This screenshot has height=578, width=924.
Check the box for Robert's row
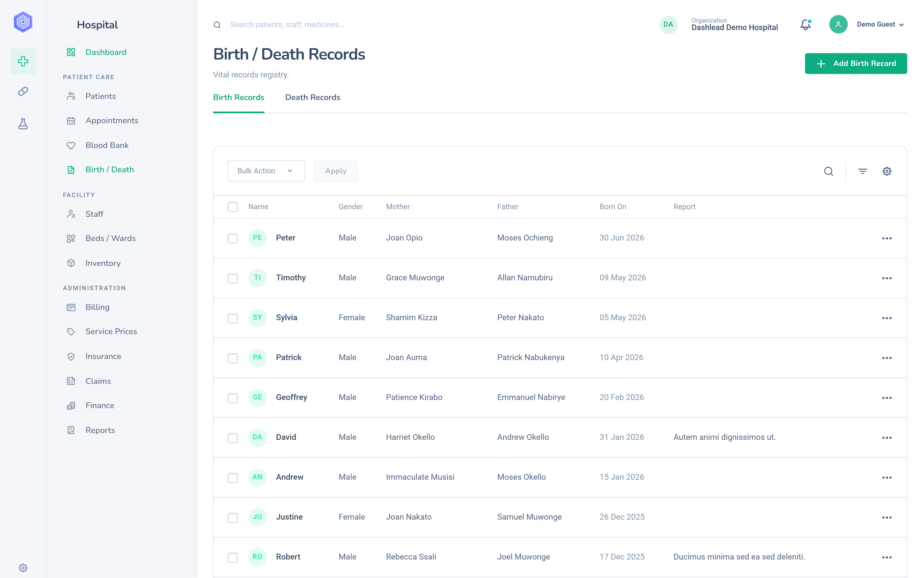point(233,557)
